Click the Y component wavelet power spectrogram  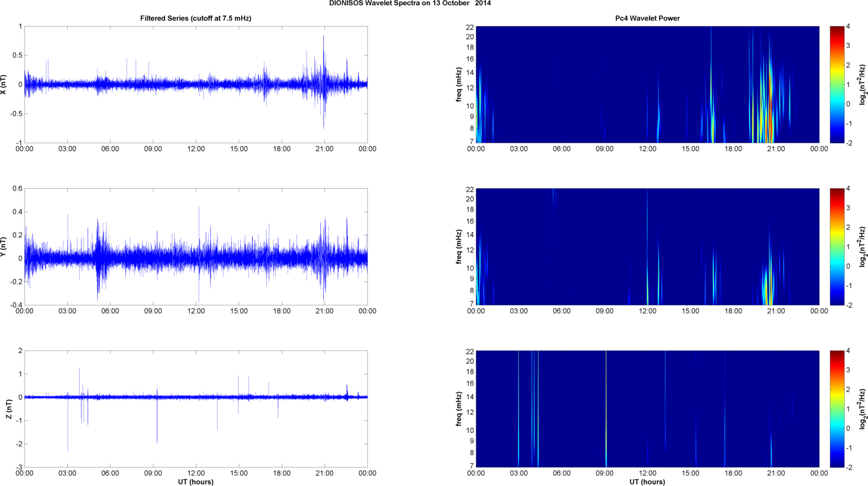coord(647,246)
